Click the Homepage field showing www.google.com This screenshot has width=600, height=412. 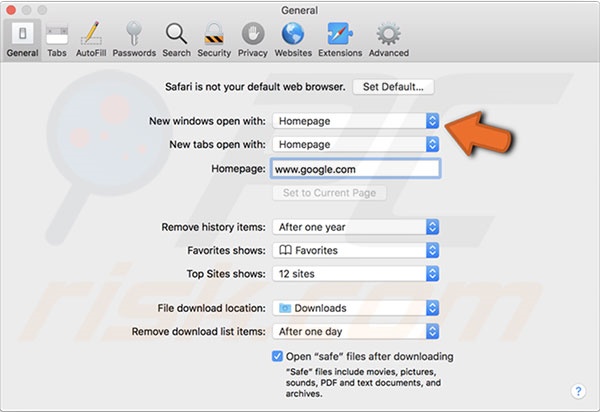pos(355,169)
